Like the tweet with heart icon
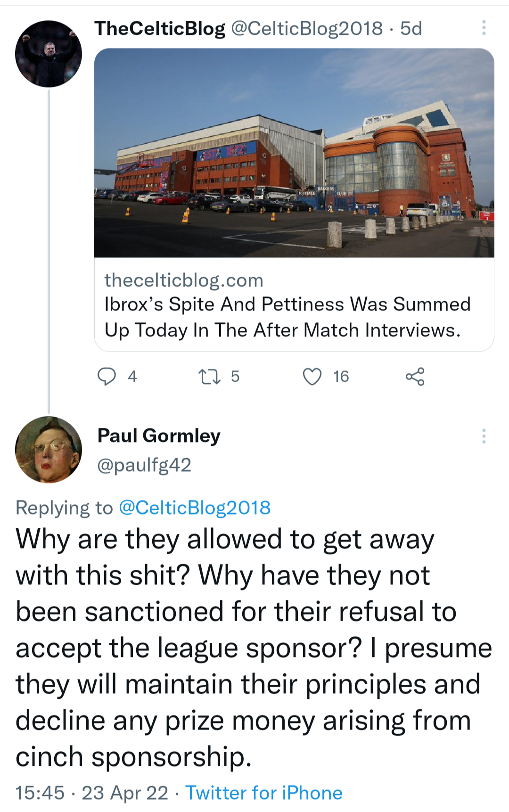Viewport: 509px width, 812px height. [312, 377]
